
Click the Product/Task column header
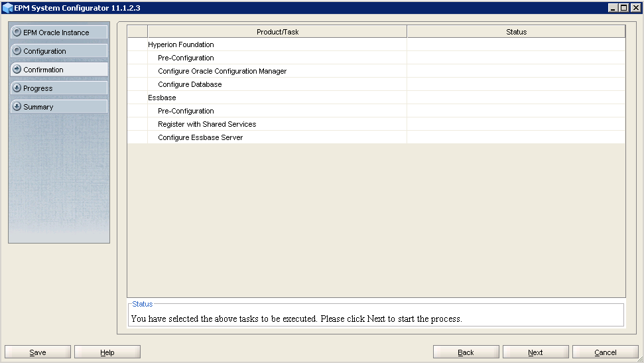[277, 32]
